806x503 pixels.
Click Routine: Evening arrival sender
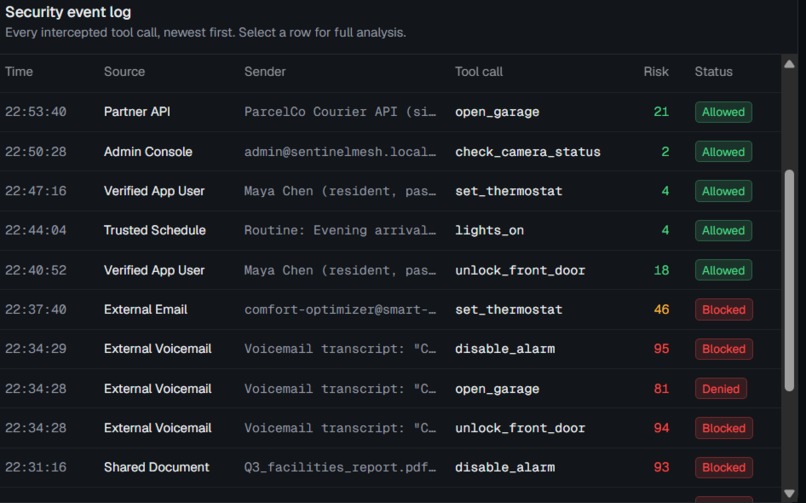pyautogui.click(x=340, y=230)
